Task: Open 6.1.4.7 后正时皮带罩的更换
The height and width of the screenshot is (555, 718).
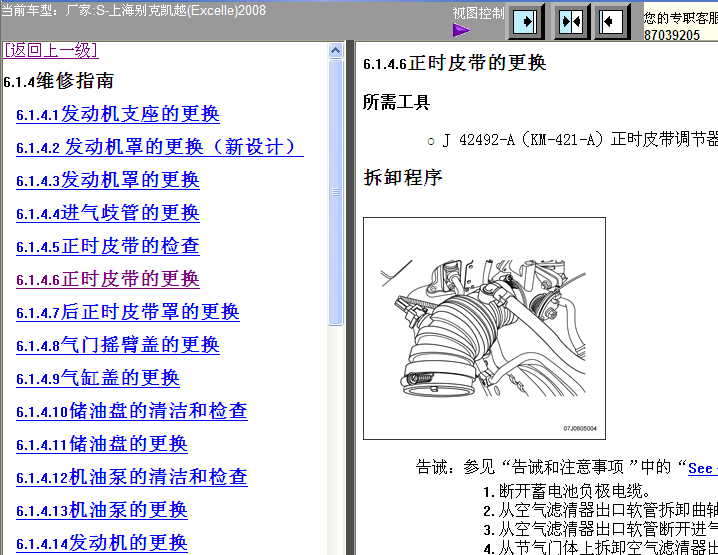Action: click(x=128, y=312)
